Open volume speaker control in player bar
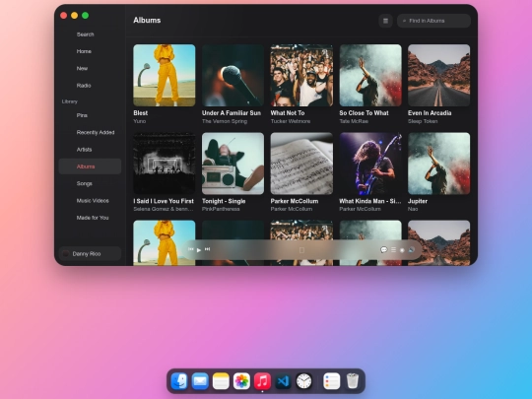The width and height of the screenshot is (532, 399). pos(411,249)
